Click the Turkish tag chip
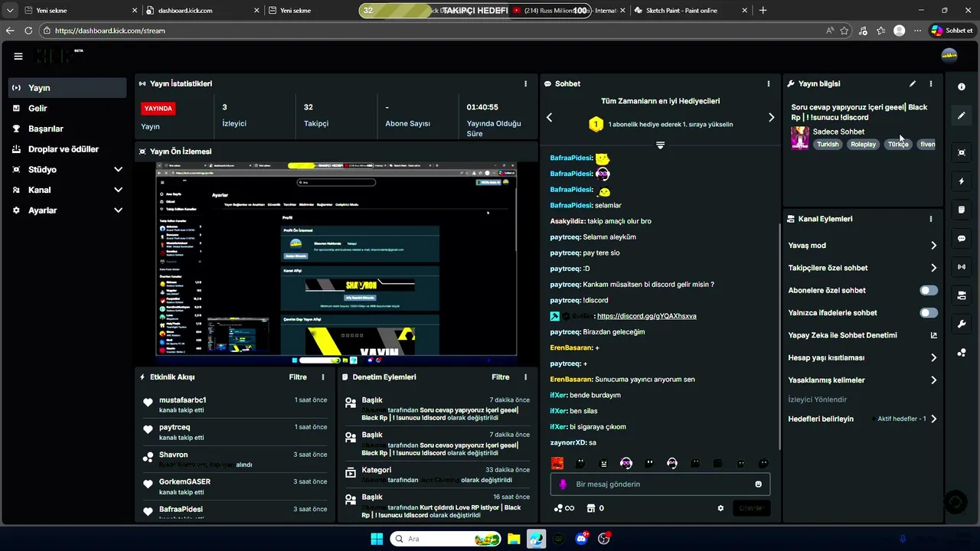The width and height of the screenshot is (980, 551). point(828,145)
